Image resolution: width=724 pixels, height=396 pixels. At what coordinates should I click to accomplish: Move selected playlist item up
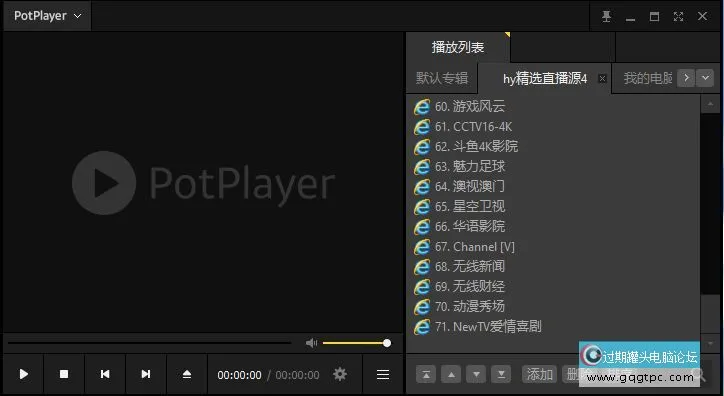coord(451,374)
